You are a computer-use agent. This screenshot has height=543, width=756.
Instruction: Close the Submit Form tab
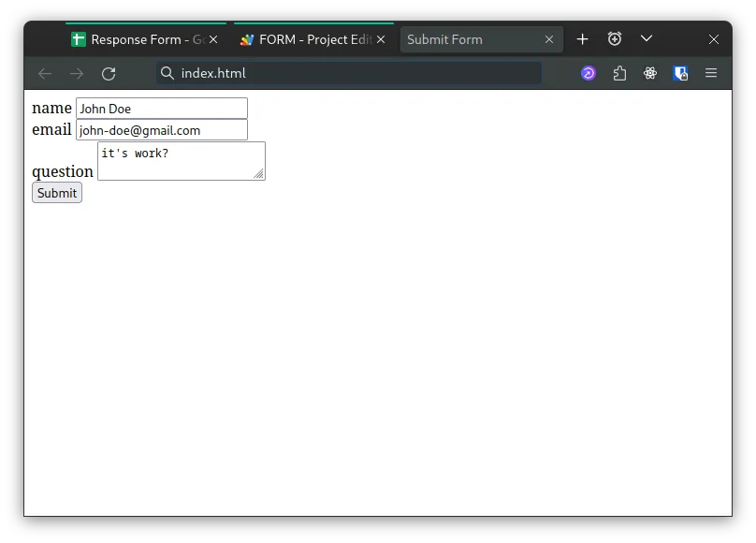pyautogui.click(x=549, y=39)
